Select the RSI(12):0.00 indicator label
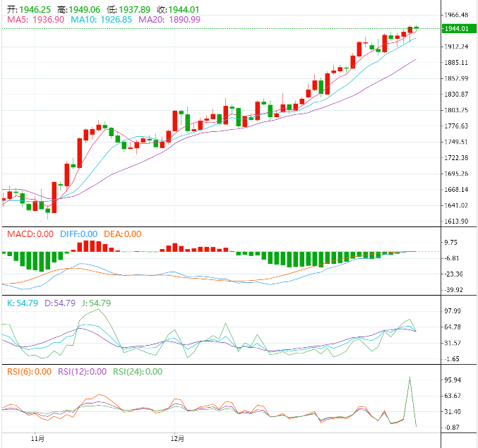Viewport: 478px width, 448px height. (x=83, y=372)
